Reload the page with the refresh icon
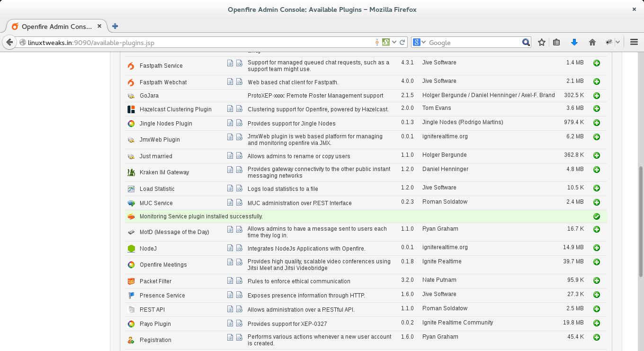The height and width of the screenshot is (351, 644). [x=402, y=42]
